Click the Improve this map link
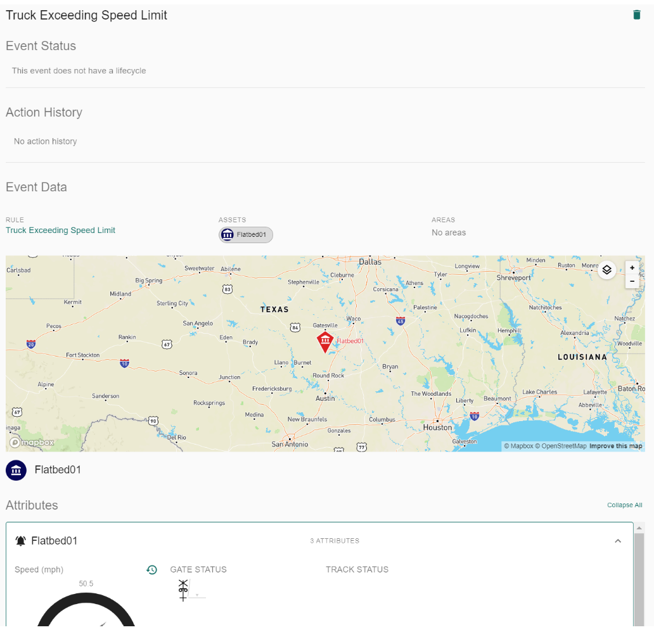 (615, 446)
